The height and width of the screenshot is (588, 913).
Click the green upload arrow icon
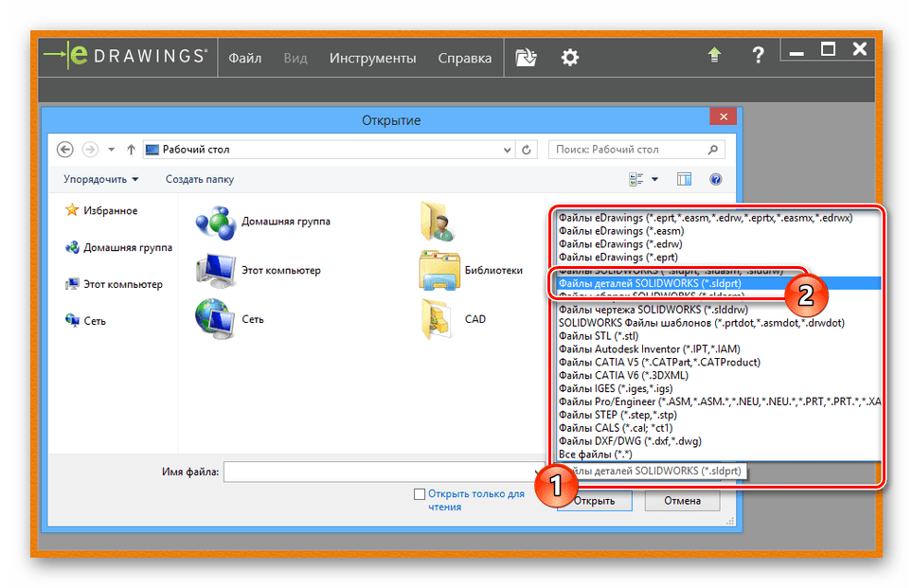[x=714, y=55]
